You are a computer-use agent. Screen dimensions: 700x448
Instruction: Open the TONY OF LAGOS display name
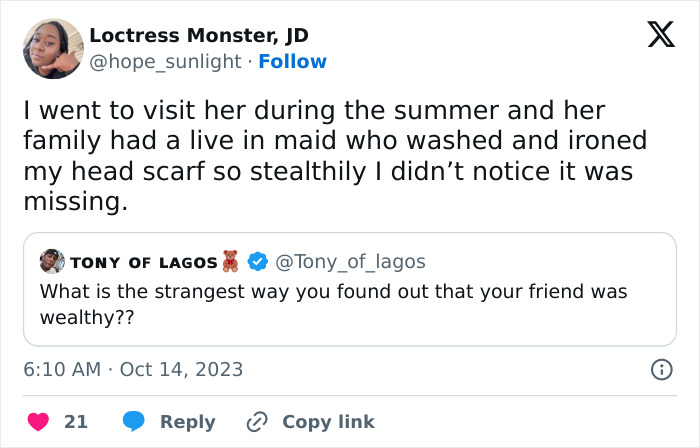click(144, 263)
